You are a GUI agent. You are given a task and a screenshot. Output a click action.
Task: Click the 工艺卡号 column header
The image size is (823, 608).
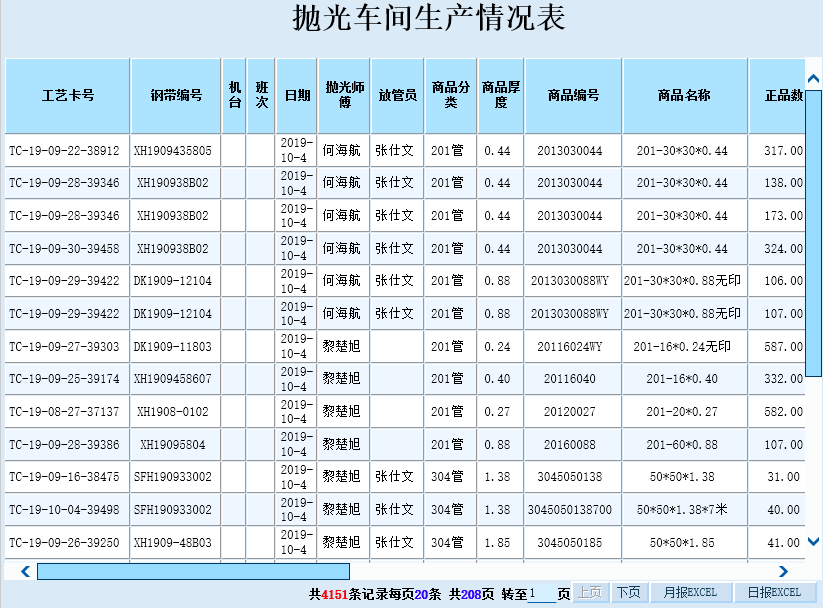pos(68,96)
